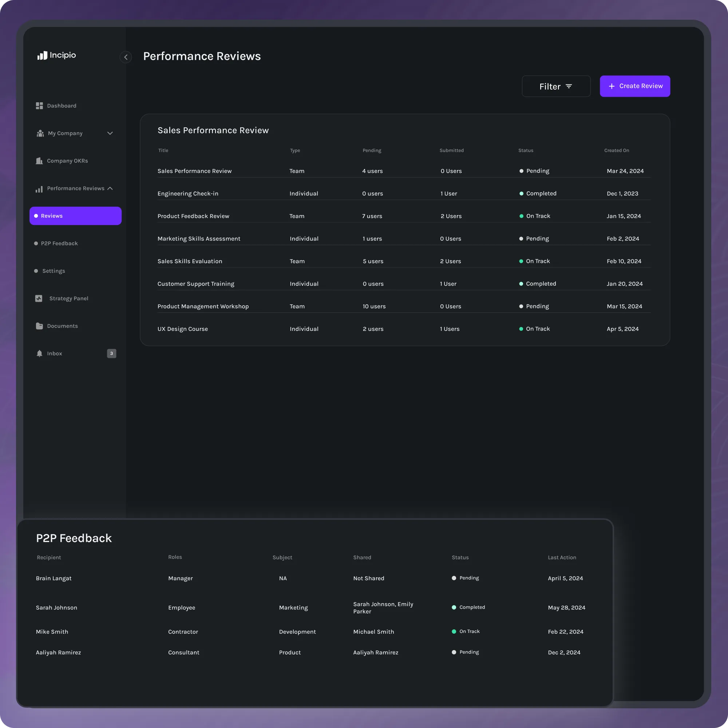Click the Documents folder icon
728x728 pixels.
tap(39, 326)
